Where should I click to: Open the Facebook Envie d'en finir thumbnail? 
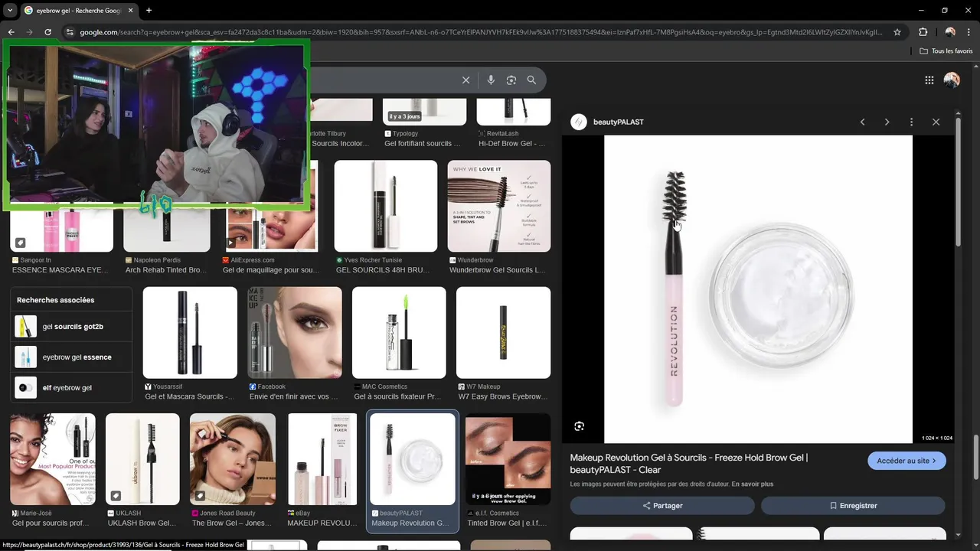click(295, 333)
